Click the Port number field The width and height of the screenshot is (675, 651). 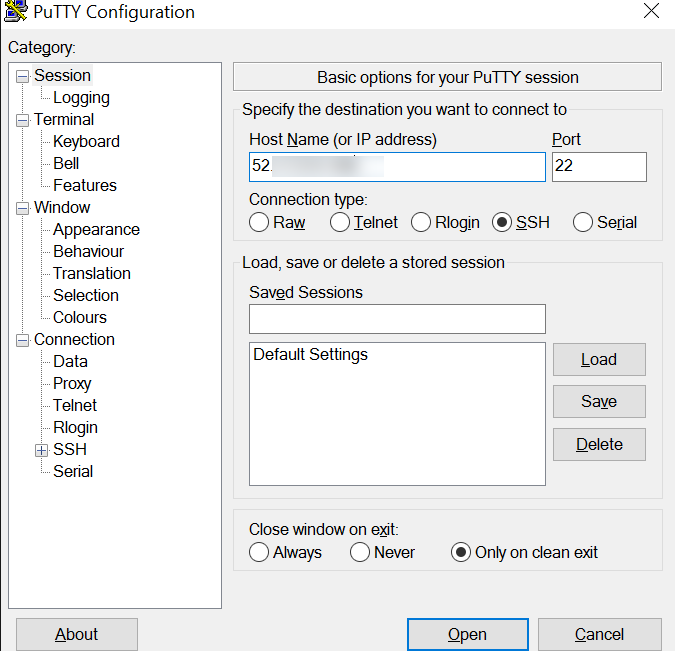pos(598,166)
